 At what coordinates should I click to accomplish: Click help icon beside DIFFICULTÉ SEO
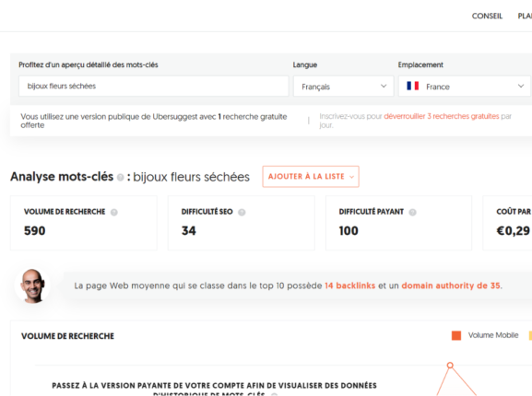click(x=242, y=213)
